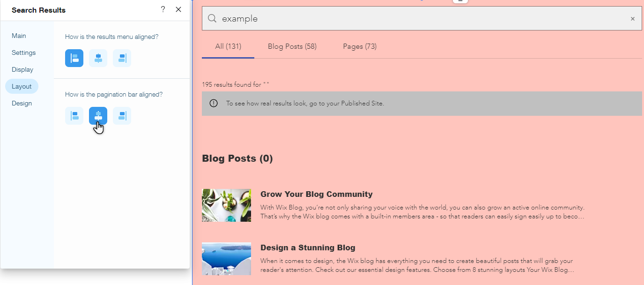Open Grow Your Blog Community post

tap(317, 194)
